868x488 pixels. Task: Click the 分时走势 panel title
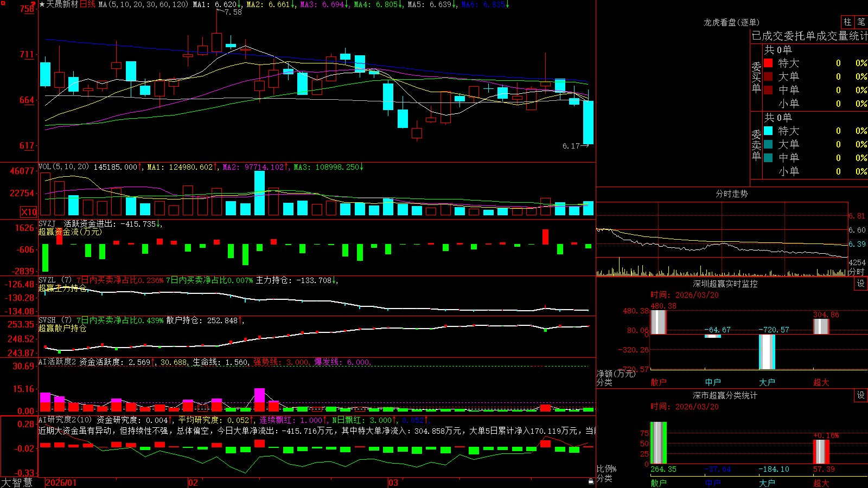click(731, 194)
